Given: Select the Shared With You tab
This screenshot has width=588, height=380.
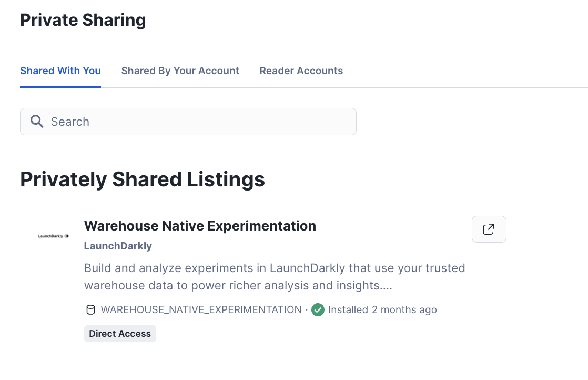Looking at the screenshot, I should [60, 71].
